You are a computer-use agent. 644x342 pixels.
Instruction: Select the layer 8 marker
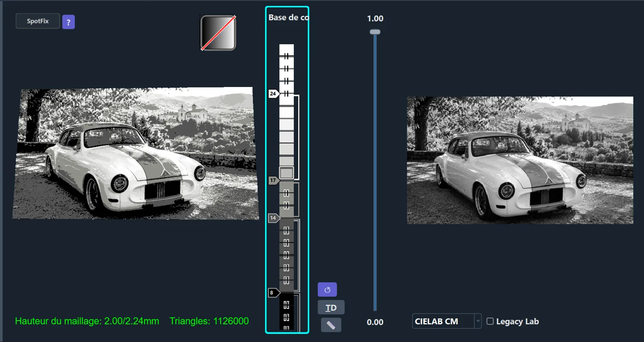[274, 292]
